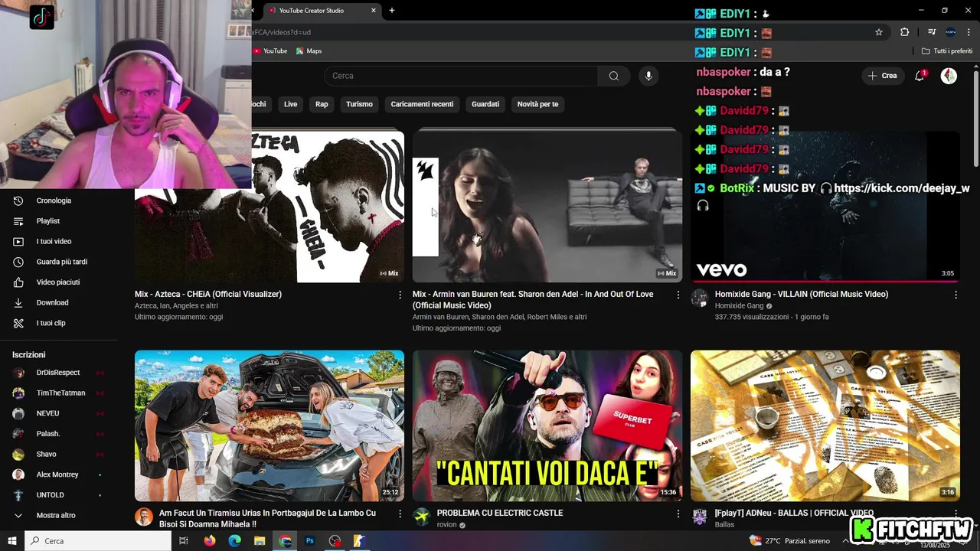
Task: Open DrDisRespect subscription
Action: click(x=58, y=373)
